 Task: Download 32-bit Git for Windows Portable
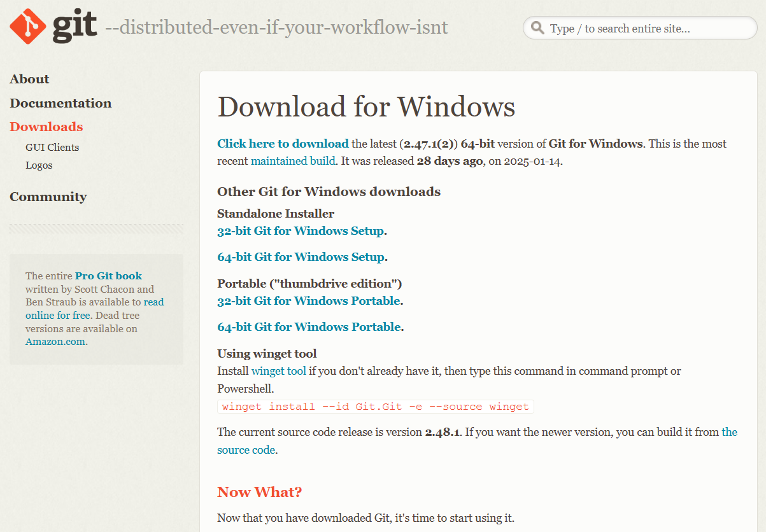coord(309,301)
